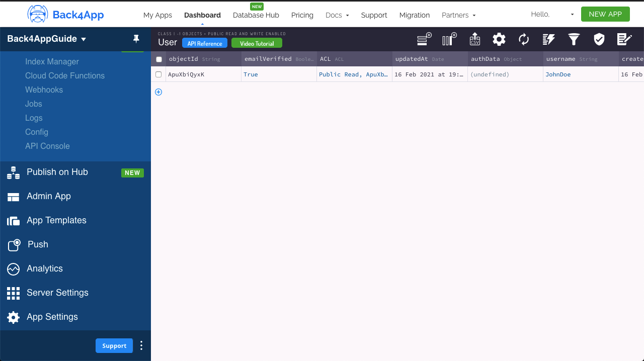644x361 pixels.
Task: Open Config in sidebar
Action: point(37,132)
